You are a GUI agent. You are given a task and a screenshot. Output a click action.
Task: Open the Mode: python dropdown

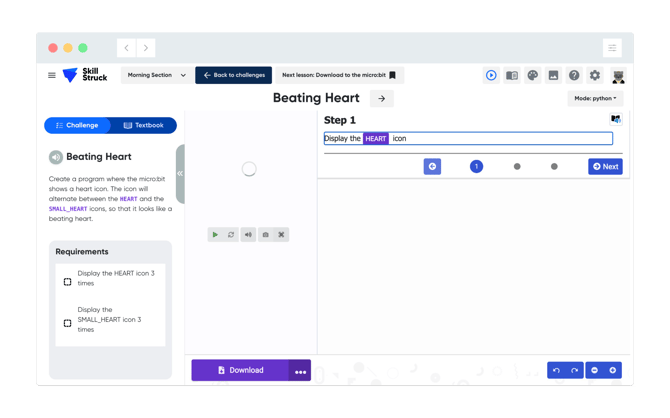coord(595,99)
